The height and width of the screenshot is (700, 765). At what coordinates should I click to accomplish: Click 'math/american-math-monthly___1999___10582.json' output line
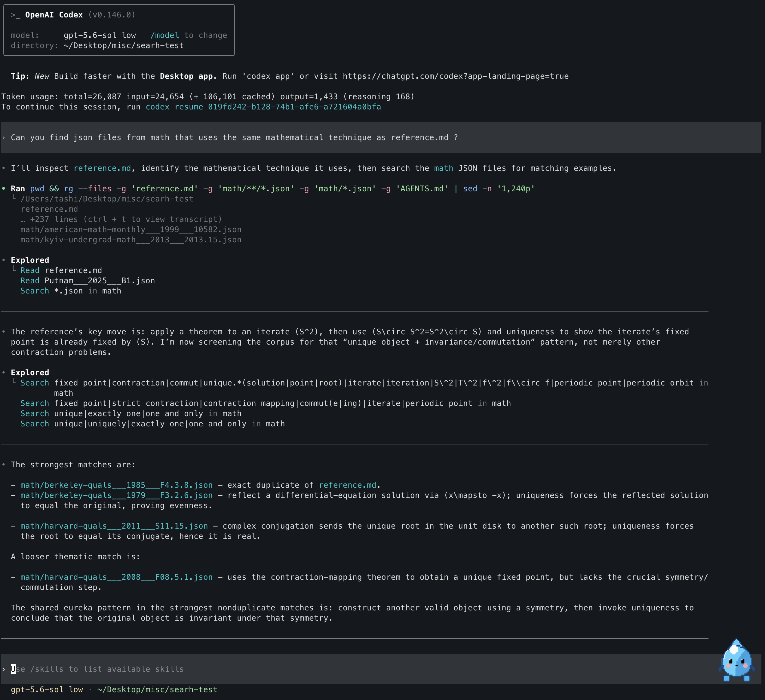tap(131, 229)
